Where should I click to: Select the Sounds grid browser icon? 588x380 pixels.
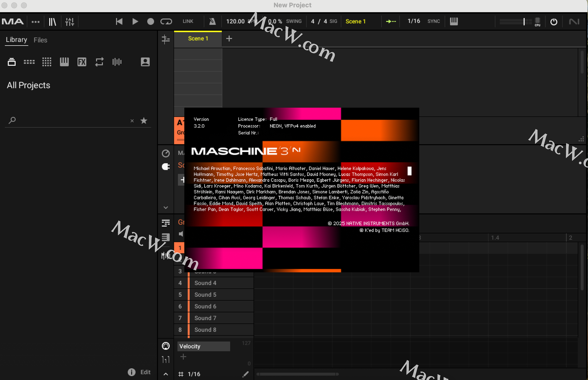(x=47, y=62)
